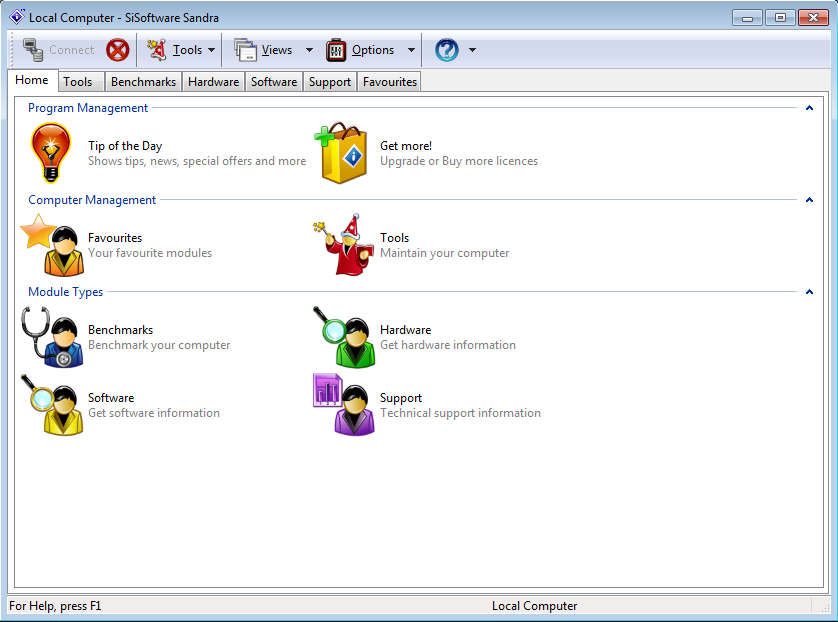Click 'Technical support information' description
The height and width of the screenshot is (622, 838).
pos(460,413)
